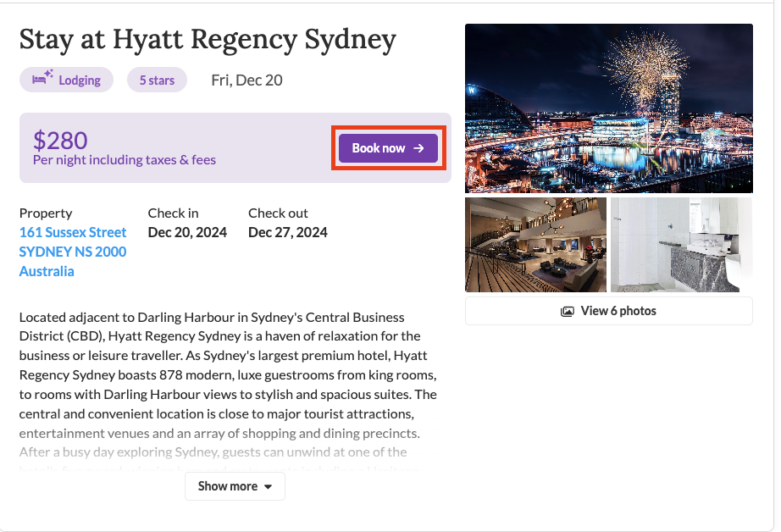Open the hotel lobby thumbnail
This screenshot has width=781, height=532.
tap(535, 245)
